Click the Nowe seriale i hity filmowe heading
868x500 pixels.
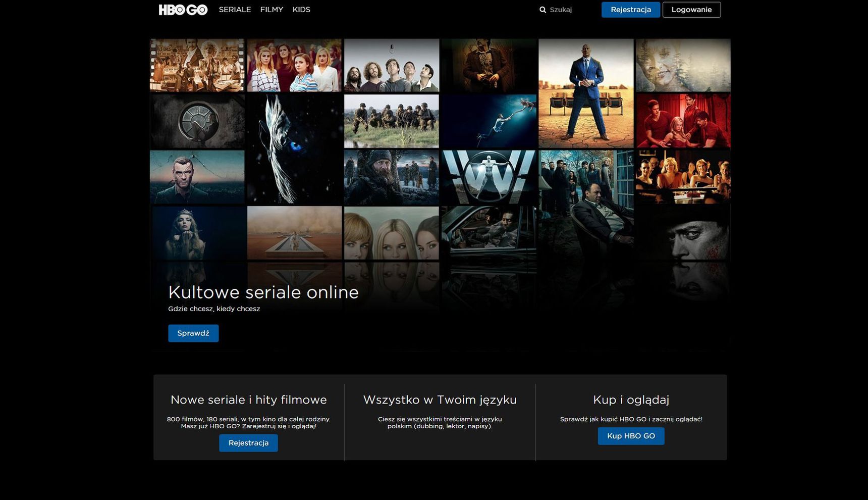(249, 399)
